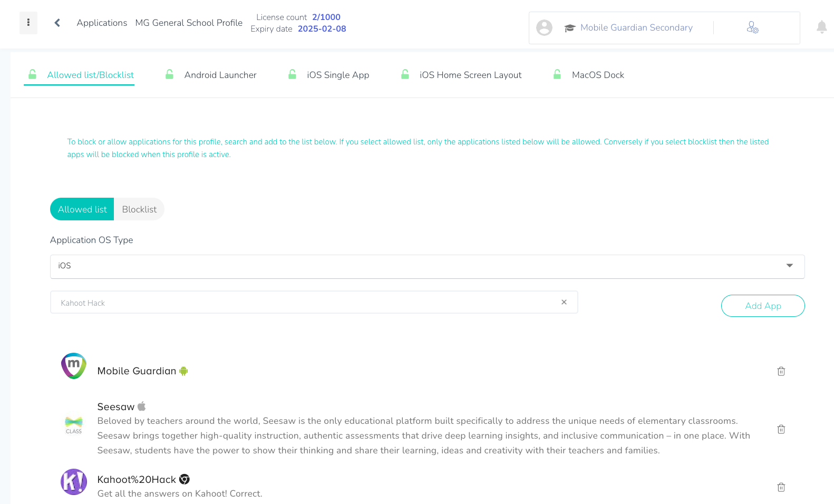Open the notifications bell
Viewport: 834px width, 504px height.
click(x=821, y=27)
